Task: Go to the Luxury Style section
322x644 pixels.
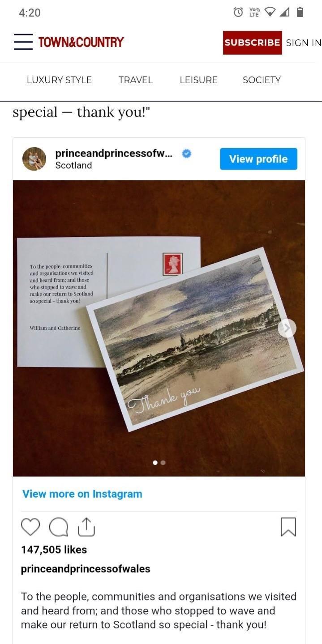Action: click(x=59, y=80)
